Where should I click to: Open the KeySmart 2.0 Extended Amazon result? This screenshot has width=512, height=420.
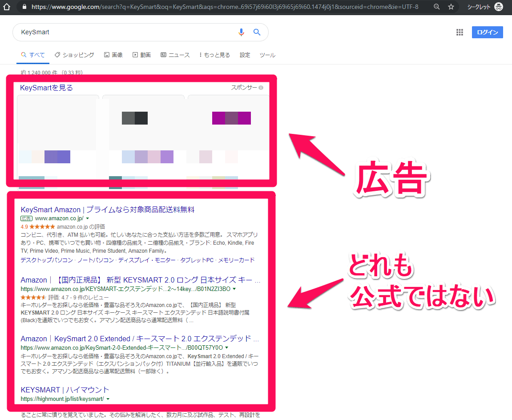point(140,339)
